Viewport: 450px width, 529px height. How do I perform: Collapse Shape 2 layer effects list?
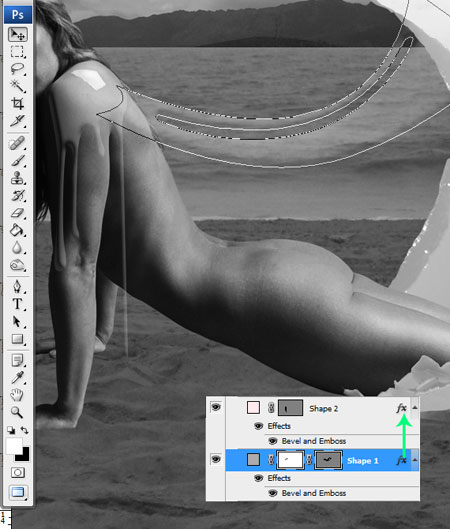(x=415, y=408)
